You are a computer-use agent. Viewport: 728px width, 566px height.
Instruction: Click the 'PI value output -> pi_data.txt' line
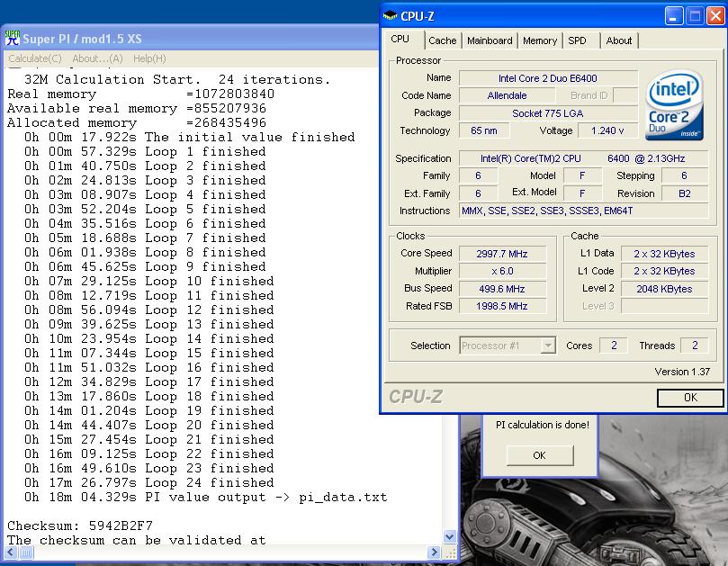pyautogui.click(x=206, y=497)
